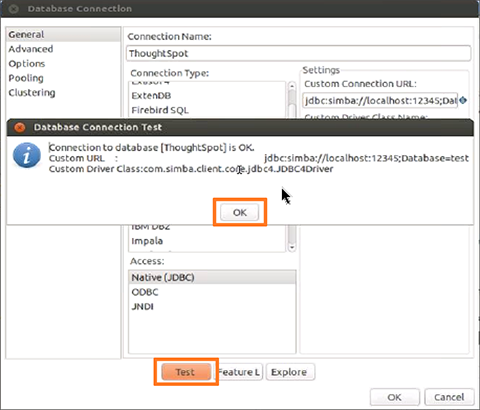
Task: Click the Custom Driver Class line in dialog
Action: tap(191, 169)
